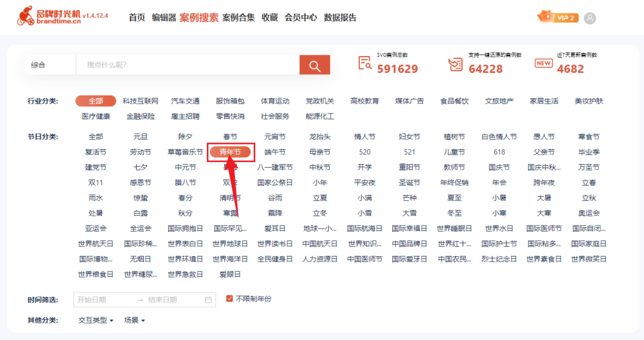Filter by the 元旦 holiday
The height and width of the screenshot is (340, 644).
coord(141,137)
